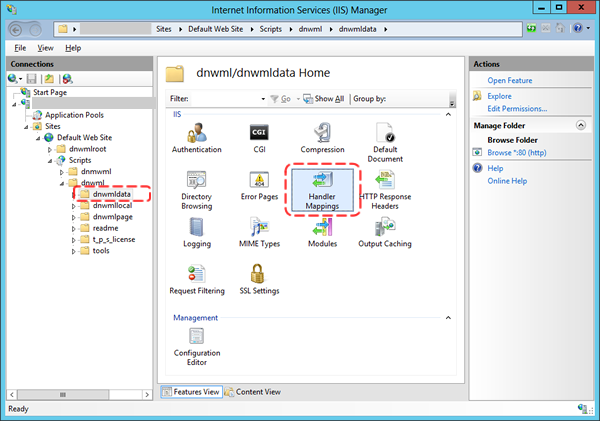Expand the dnwmllocal tree node
Image resolution: width=600 pixels, height=421 pixels.
point(73,206)
